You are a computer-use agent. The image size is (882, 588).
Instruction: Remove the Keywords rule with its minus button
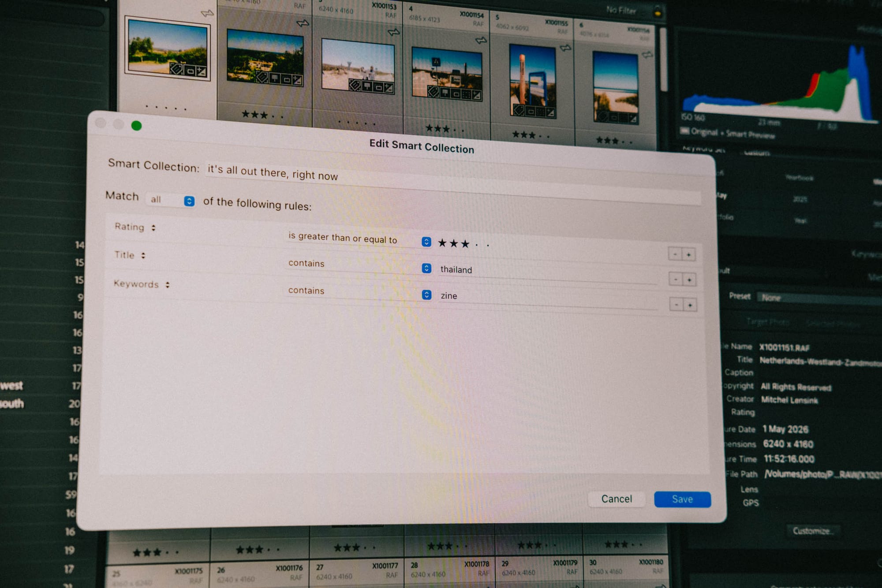point(676,304)
